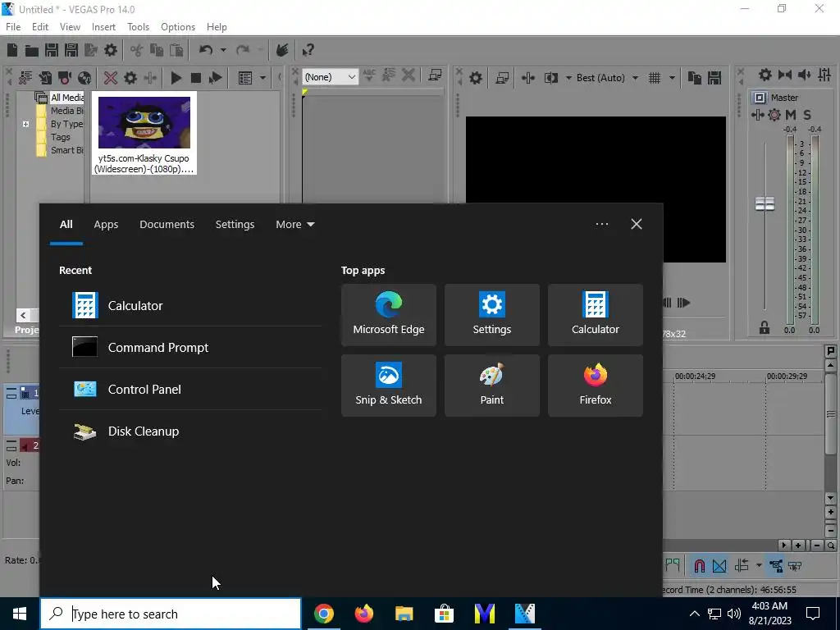Create a new project from the VEGAS toolbar
Screen dimensions: 840x630
coord(11,50)
